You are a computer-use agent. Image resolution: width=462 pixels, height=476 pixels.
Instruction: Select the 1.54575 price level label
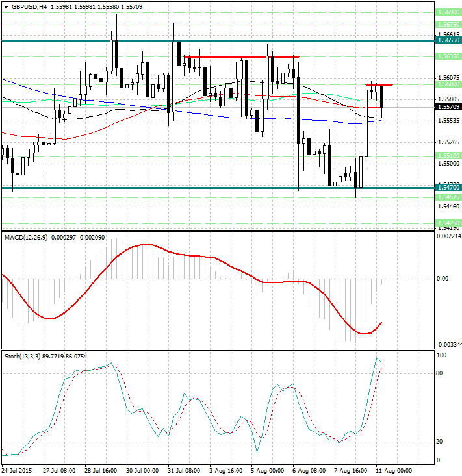point(448,196)
